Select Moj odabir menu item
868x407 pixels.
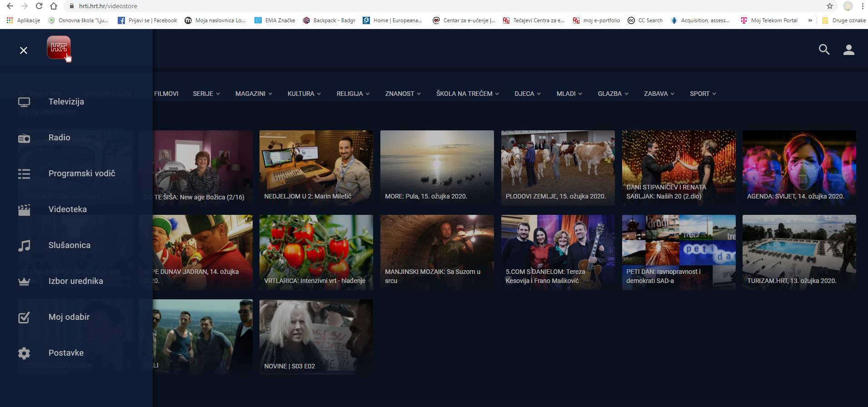(x=69, y=317)
